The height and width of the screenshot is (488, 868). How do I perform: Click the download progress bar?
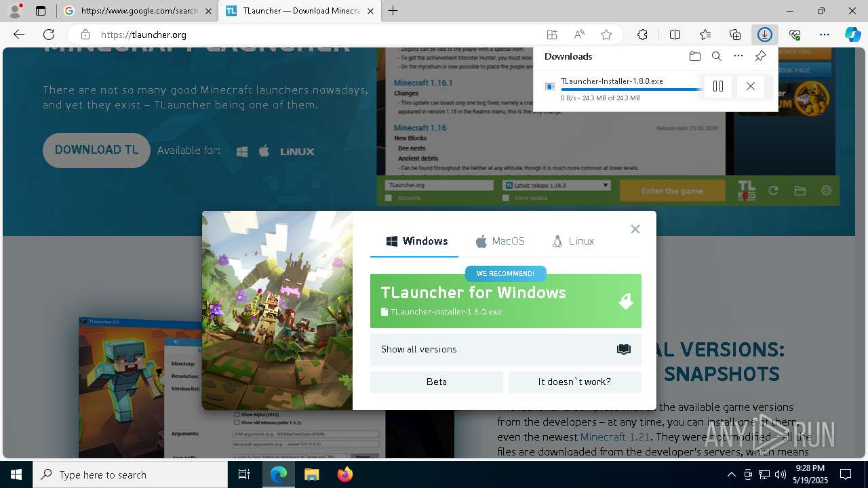pos(631,89)
